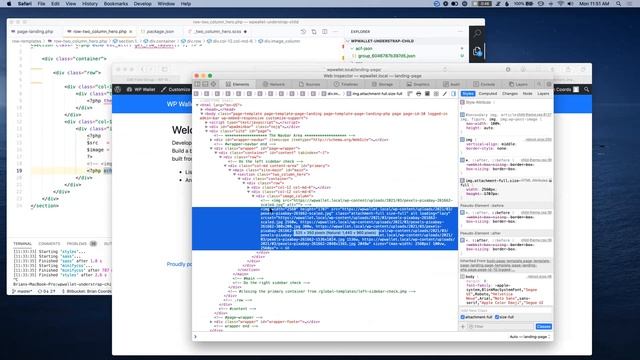Focus the Add New Class field

tap(506, 311)
